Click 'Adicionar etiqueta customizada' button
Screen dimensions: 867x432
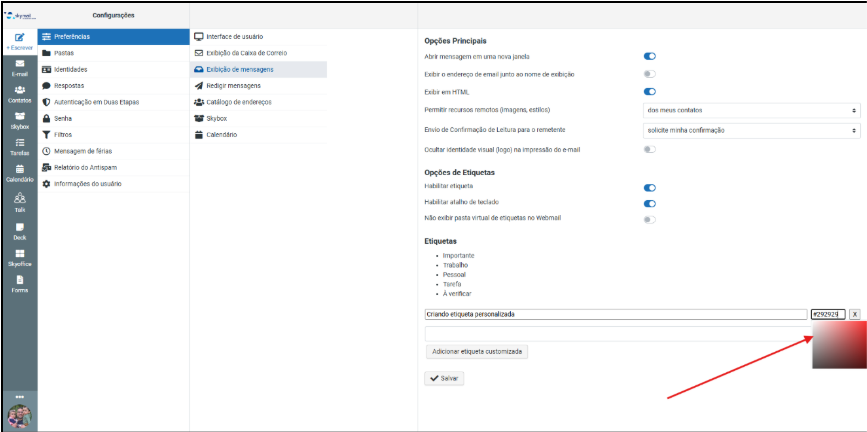476,352
